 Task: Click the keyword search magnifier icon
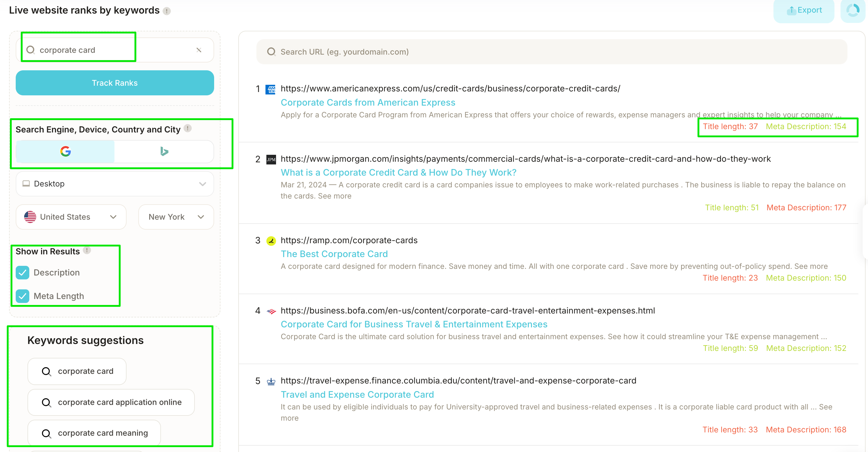[x=31, y=50]
